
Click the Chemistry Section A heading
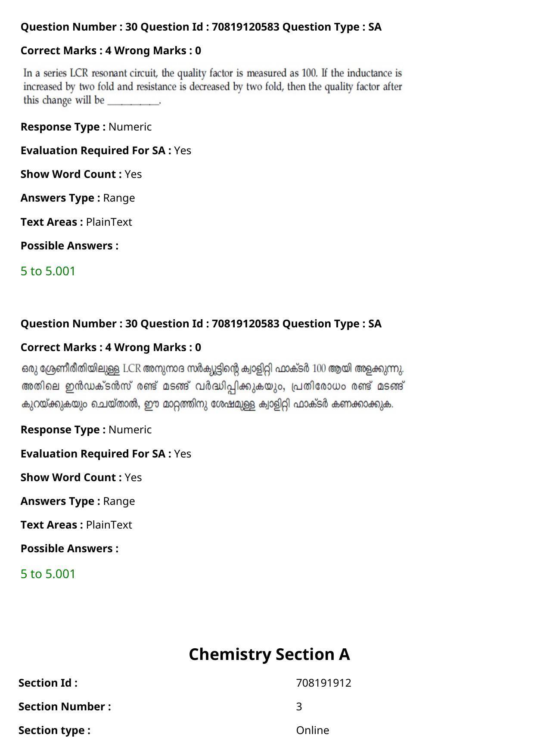click(269, 654)
